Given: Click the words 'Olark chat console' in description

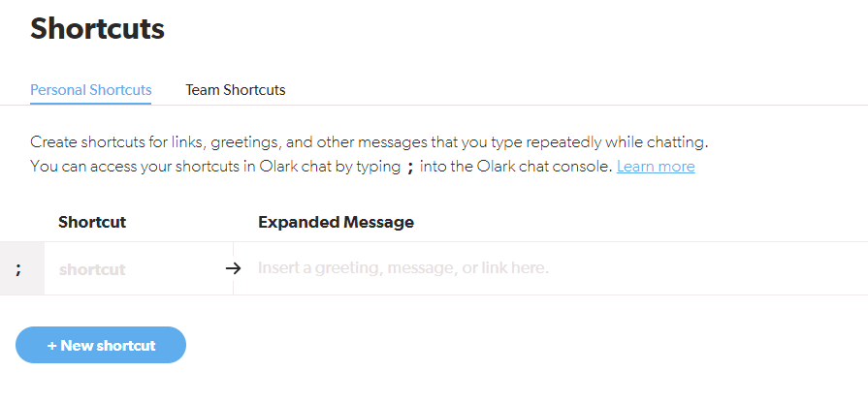Looking at the screenshot, I should 551,167.
